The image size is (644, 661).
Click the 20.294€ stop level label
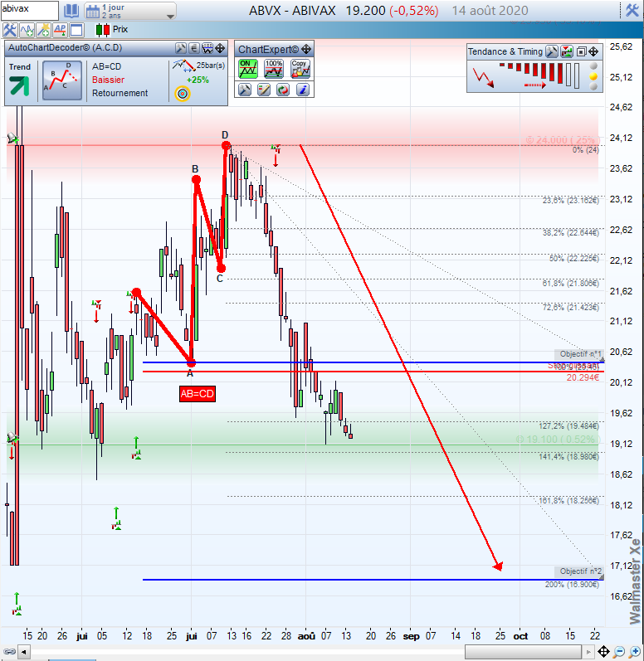point(583,377)
